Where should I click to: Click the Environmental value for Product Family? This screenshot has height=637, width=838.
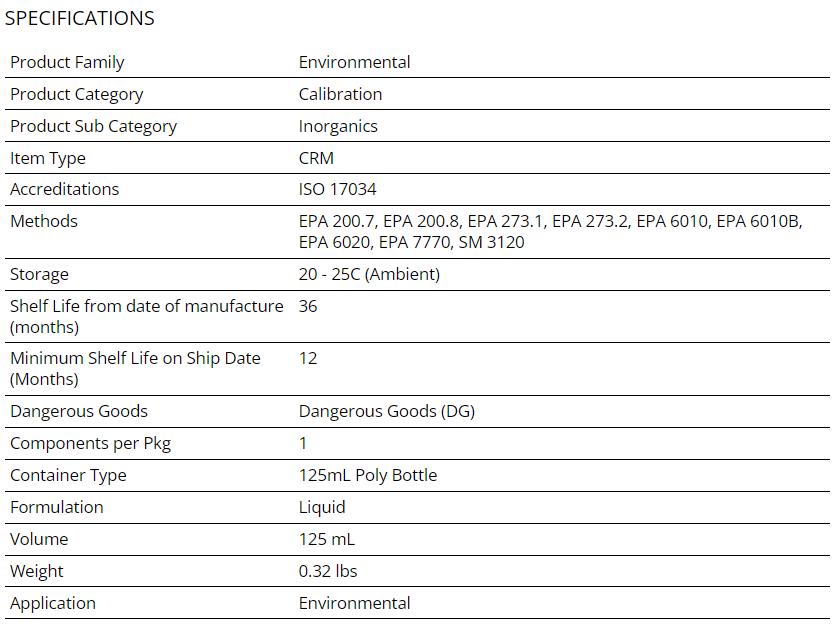(x=354, y=62)
